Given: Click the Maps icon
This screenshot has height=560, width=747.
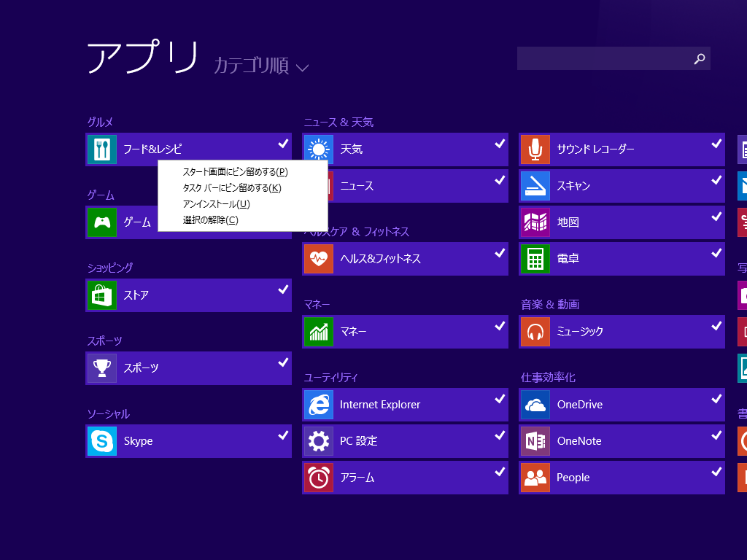Looking at the screenshot, I should [x=535, y=222].
